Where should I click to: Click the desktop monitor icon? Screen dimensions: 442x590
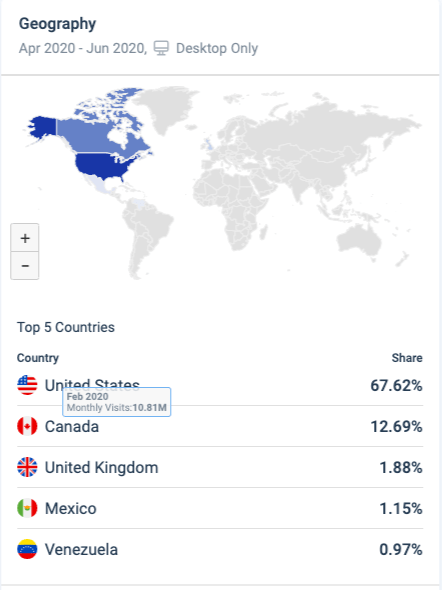(x=161, y=48)
